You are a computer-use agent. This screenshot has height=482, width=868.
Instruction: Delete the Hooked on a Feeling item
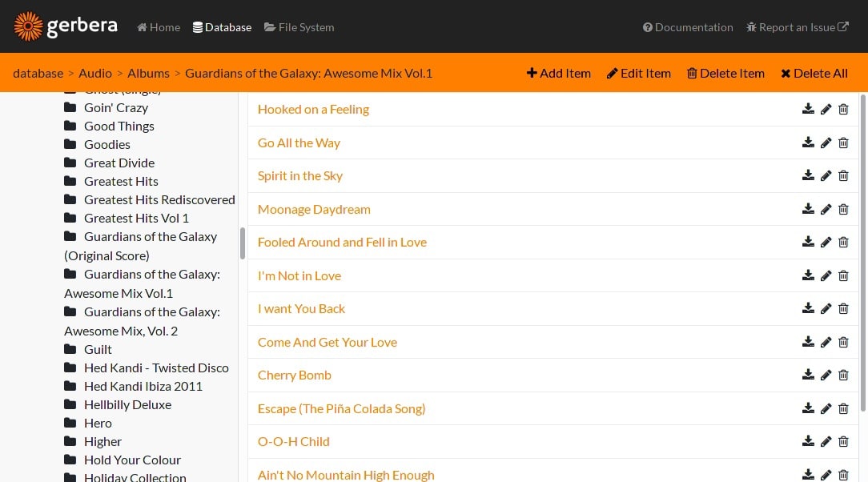tap(843, 109)
